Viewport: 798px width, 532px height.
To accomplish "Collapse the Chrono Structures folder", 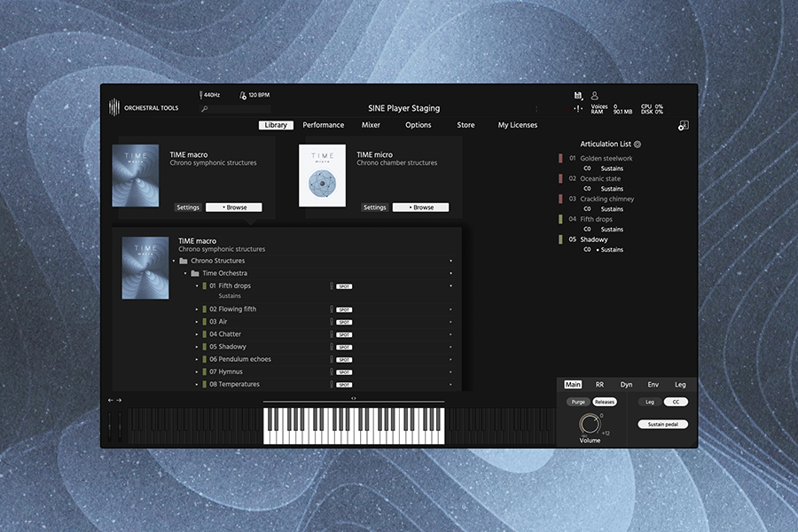I will [174, 261].
